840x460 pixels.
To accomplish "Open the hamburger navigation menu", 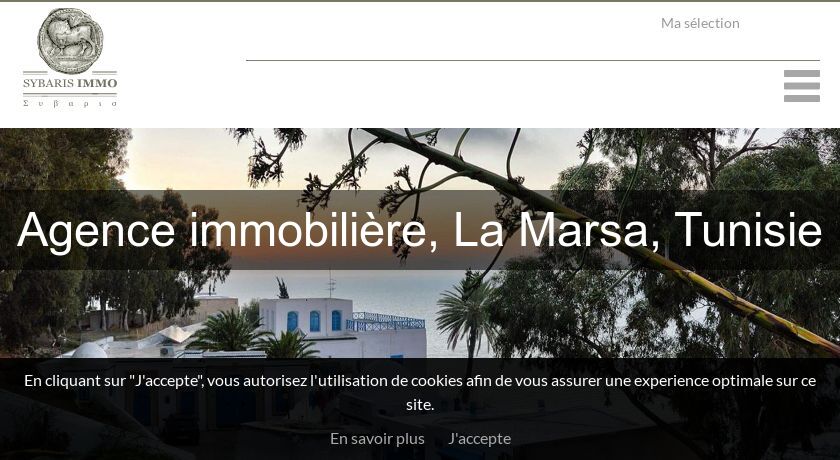I will point(801,86).
